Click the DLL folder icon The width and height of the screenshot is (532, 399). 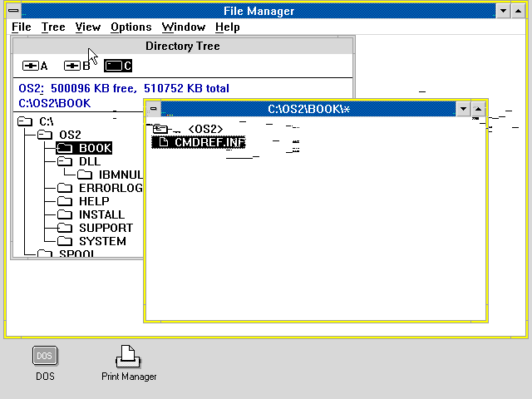tap(65, 161)
